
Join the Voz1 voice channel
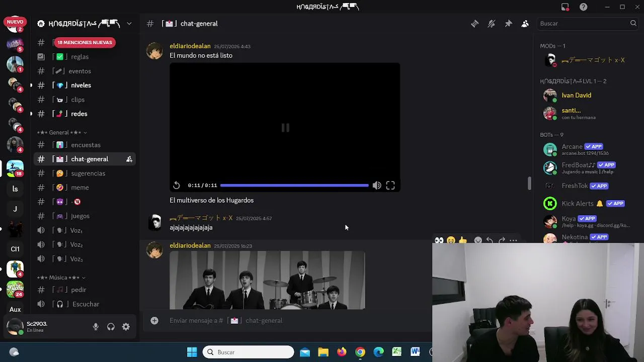click(x=85, y=230)
